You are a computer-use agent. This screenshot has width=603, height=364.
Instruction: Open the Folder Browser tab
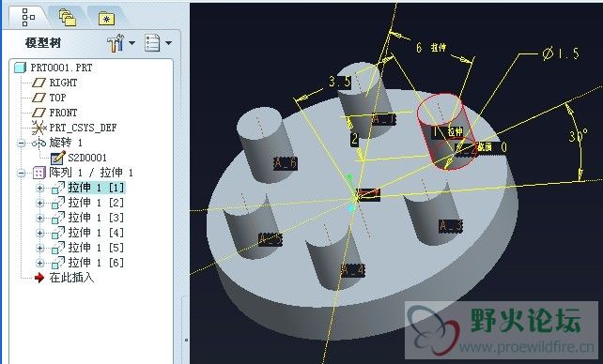pos(68,18)
